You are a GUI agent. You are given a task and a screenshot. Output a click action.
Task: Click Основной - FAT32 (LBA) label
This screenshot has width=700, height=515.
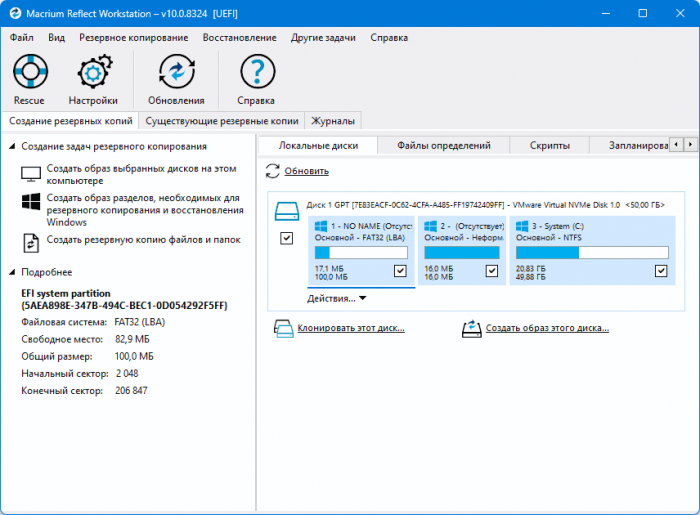[x=360, y=237]
